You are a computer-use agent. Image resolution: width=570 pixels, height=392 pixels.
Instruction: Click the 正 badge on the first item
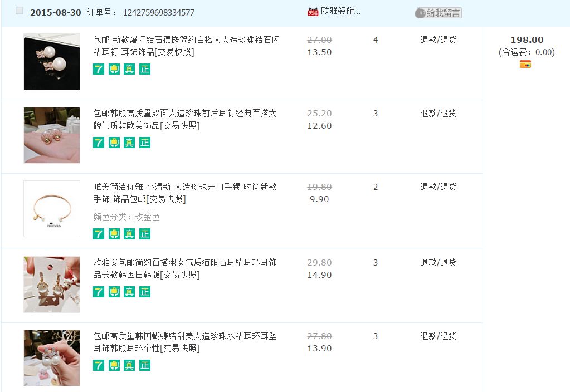145,69
